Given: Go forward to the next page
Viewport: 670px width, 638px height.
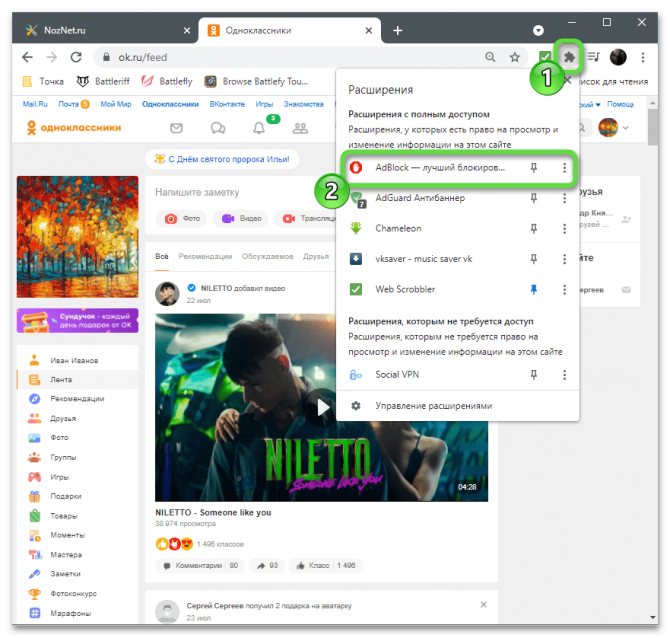Looking at the screenshot, I should [x=52, y=57].
